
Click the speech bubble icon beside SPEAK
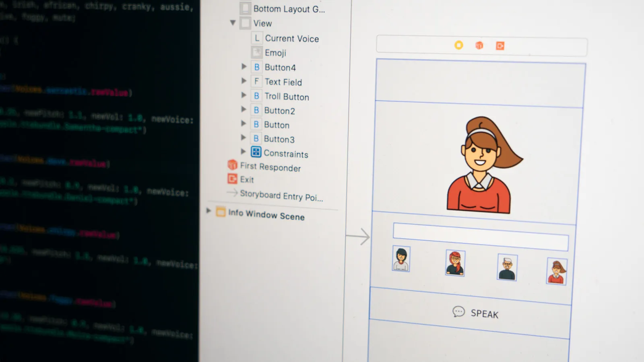458,312
